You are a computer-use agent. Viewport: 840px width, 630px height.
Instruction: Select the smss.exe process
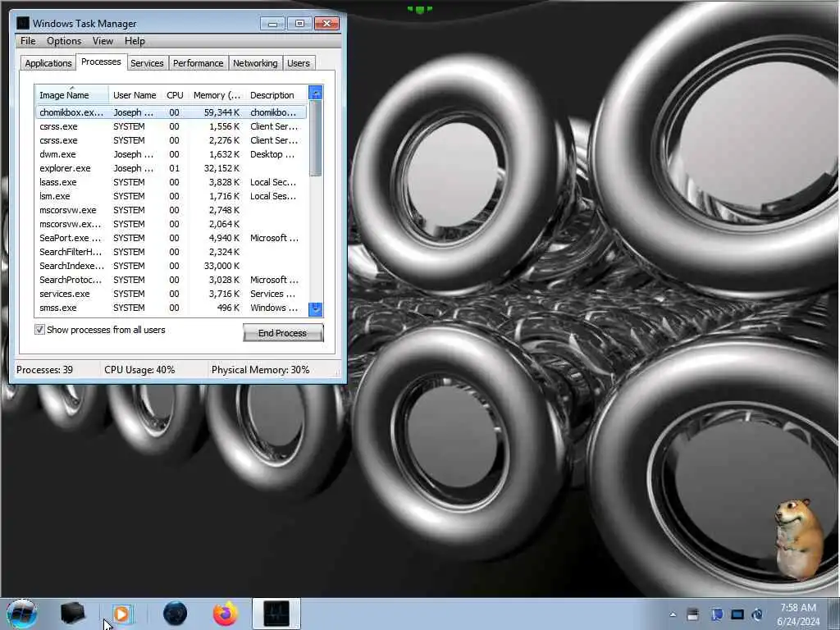tap(171, 308)
